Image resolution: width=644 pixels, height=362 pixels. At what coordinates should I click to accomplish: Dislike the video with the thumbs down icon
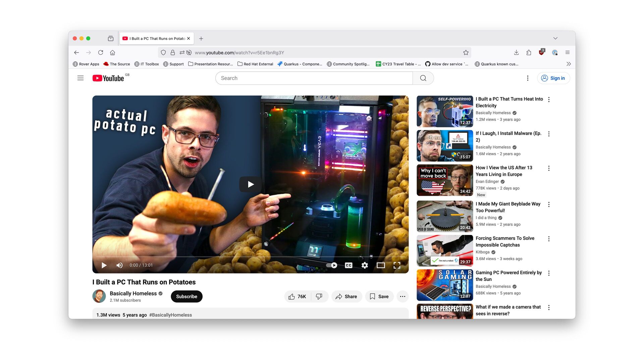pyautogui.click(x=319, y=296)
